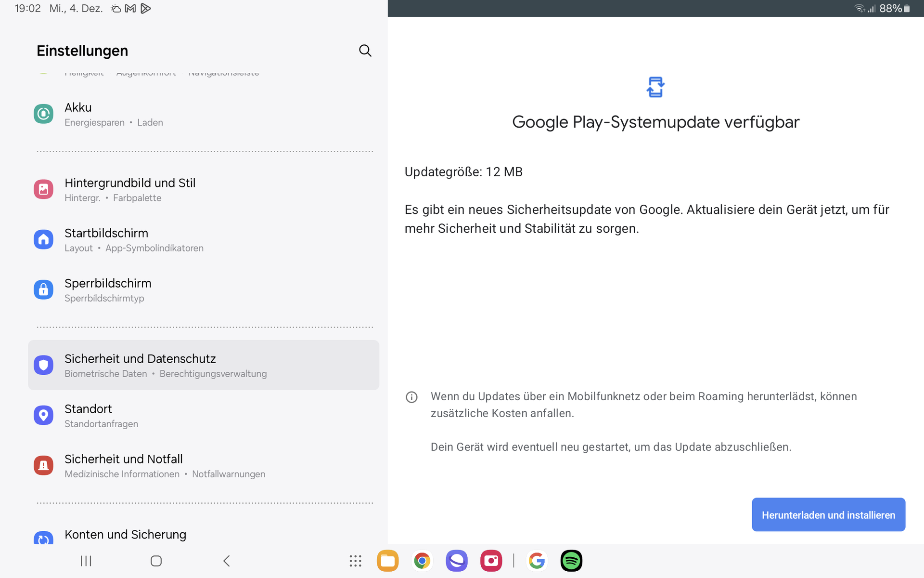
Task: Open Hintergrundbild und Stil settings
Action: tap(130, 190)
